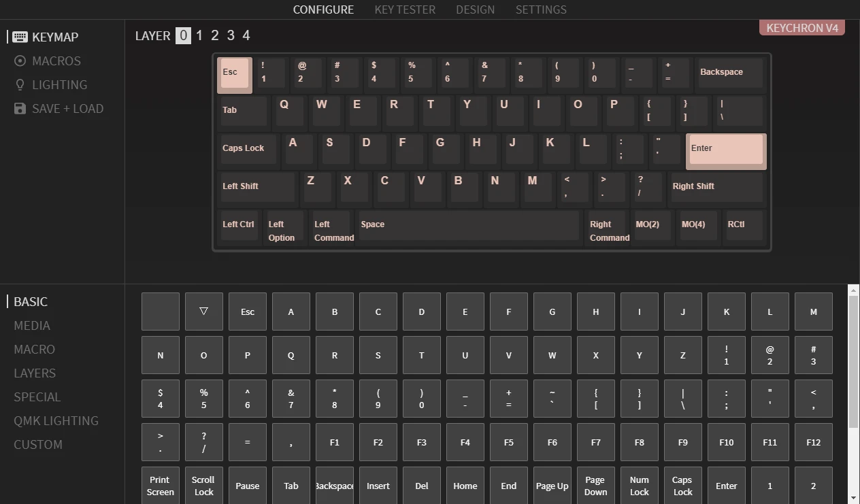Switch to layer 4

point(246,35)
